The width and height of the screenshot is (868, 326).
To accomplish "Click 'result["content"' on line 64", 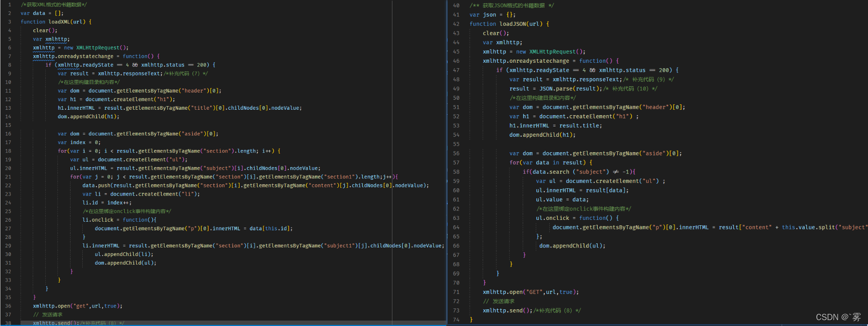I will point(745,227).
